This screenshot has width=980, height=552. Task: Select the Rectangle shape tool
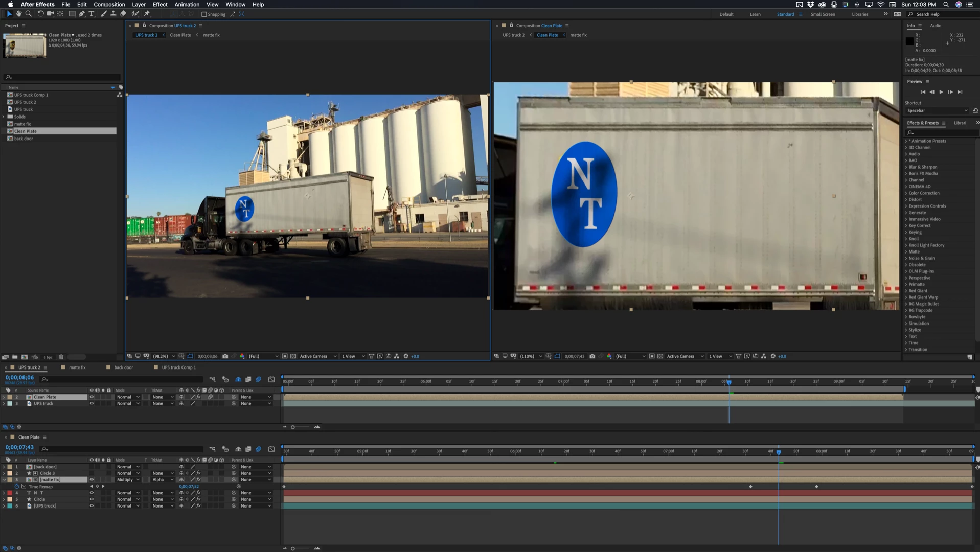click(x=72, y=14)
